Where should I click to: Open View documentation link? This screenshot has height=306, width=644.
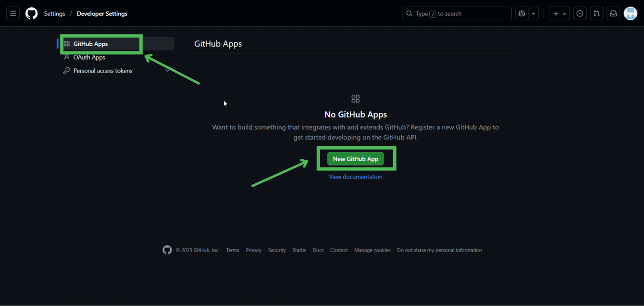coord(356,177)
